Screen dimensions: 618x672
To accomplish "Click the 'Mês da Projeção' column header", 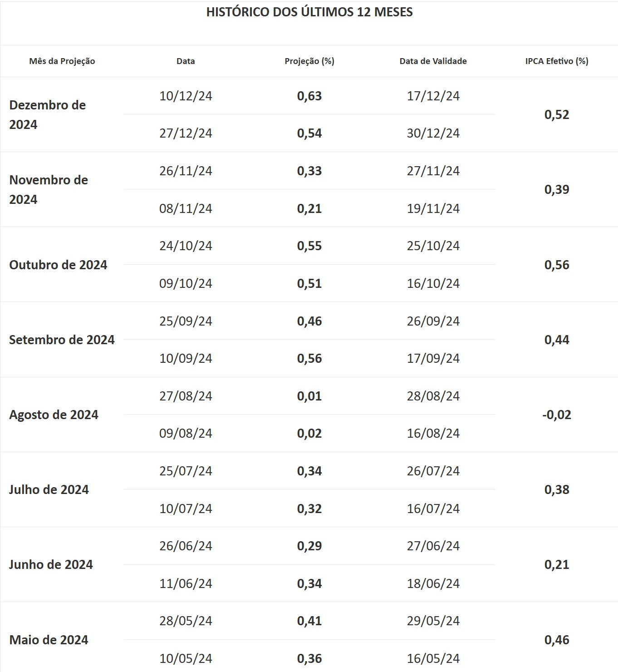I will (62, 61).
